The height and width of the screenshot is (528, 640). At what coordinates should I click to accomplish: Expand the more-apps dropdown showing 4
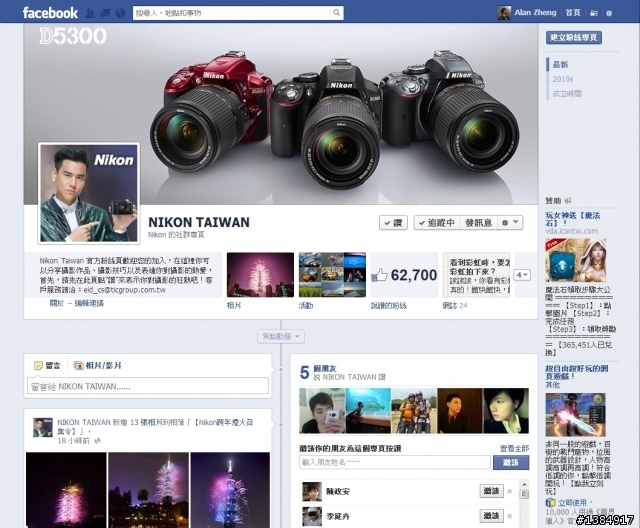(522, 275)
